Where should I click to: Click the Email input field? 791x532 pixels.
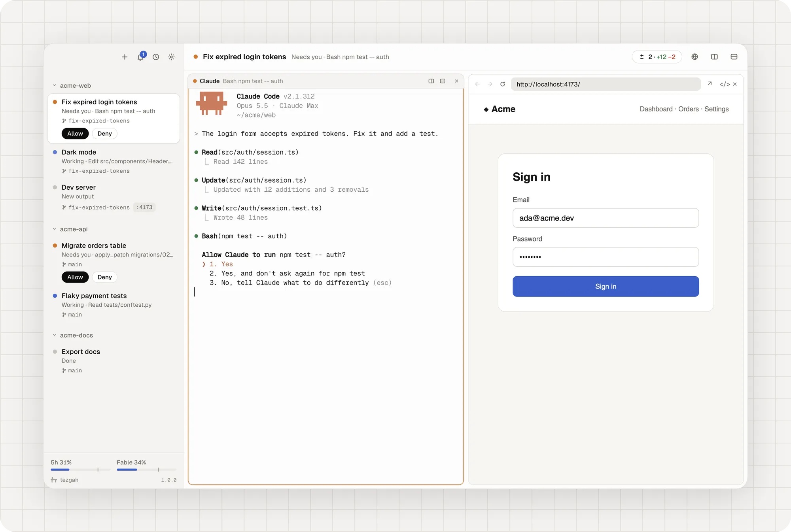606,218
